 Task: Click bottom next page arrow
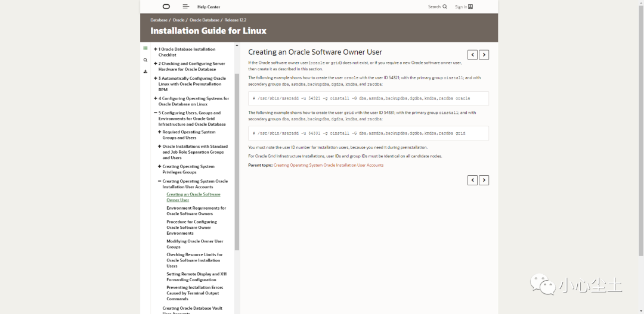tap(484, 180)
